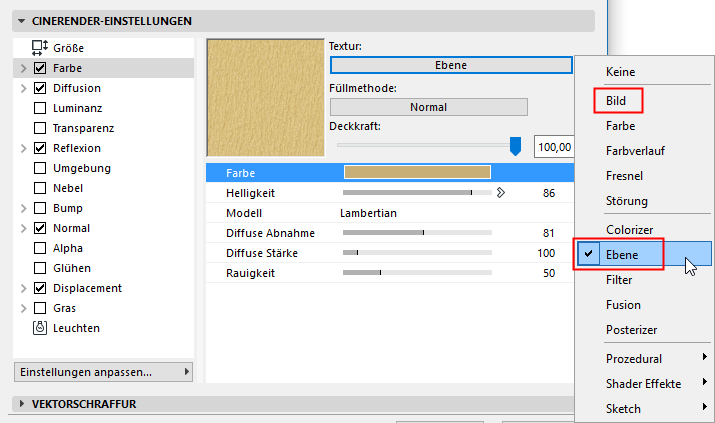The width and height of the screenshot is (715, 423).
Task: Collapse the CineRender-Einstellungen section
Action: point(21,21)
